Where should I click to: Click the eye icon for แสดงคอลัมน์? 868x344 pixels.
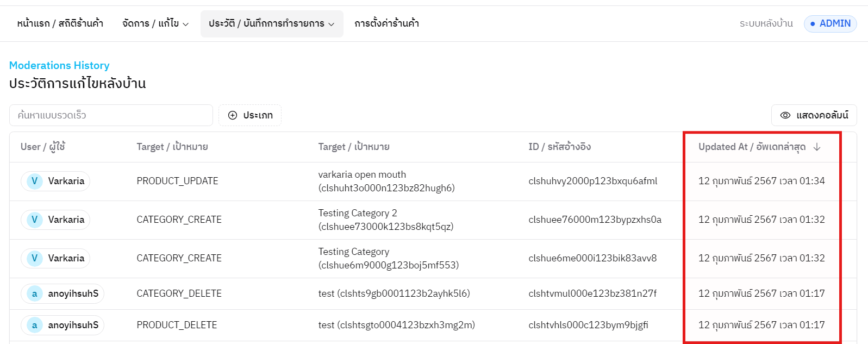tap(785, 115)
